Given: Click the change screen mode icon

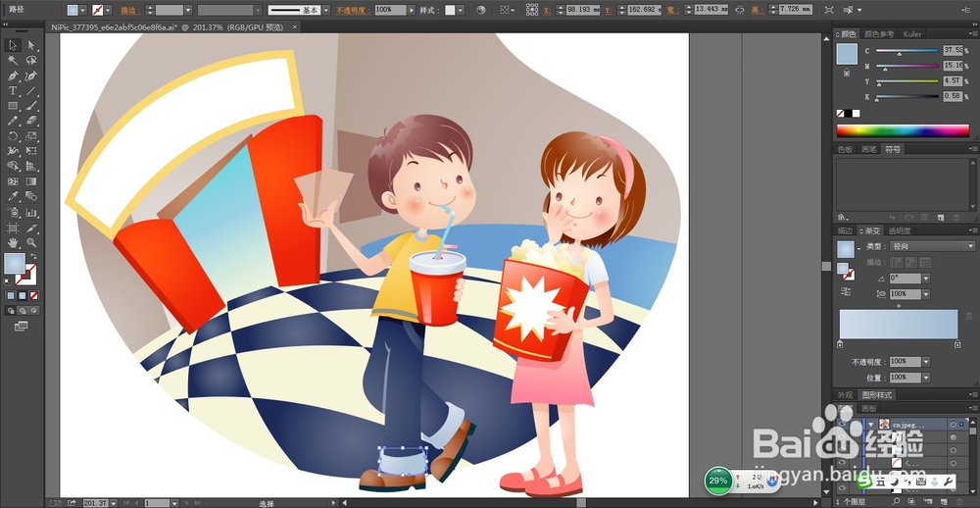Looking at the screenshot, I should [x=22, y=326].
